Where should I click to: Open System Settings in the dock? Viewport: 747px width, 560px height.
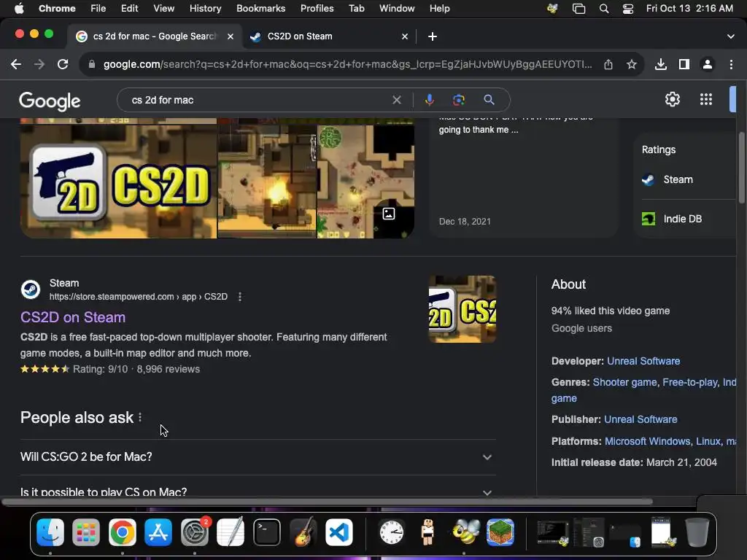[x=194, y=532]
